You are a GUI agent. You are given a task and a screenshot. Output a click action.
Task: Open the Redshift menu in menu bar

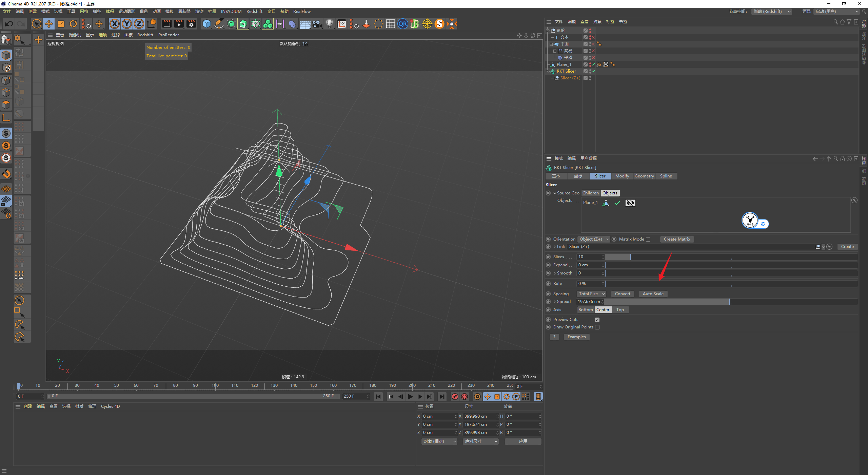(254, 11)
